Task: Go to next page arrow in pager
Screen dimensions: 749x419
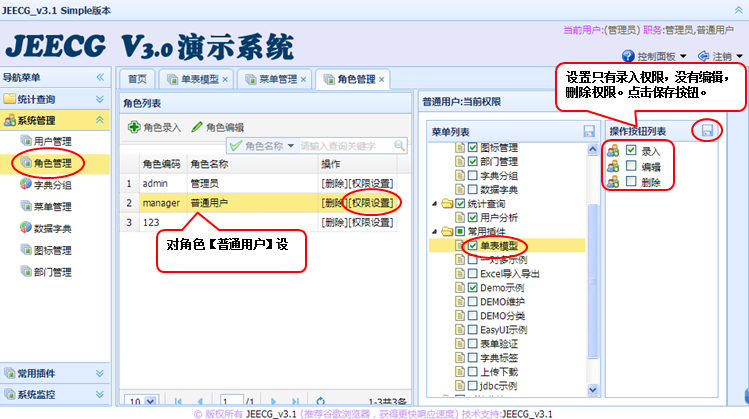Action: pos(273,401)
